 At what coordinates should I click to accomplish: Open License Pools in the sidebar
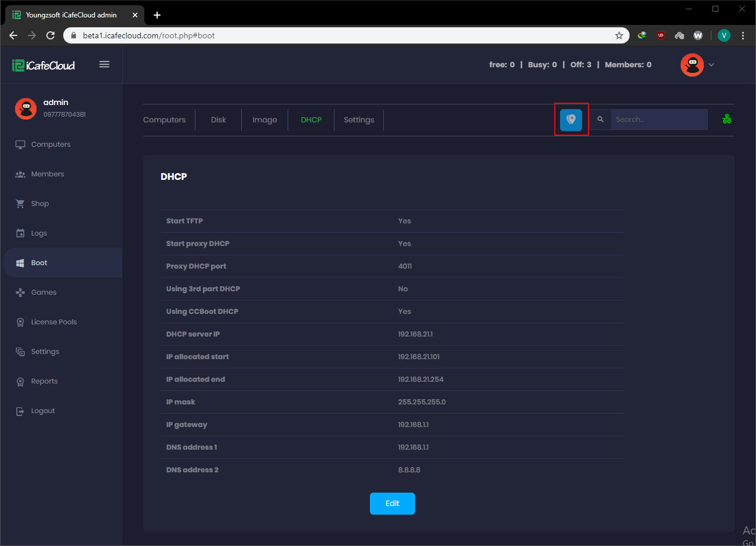pyautogui.click(x=53, y=322)
